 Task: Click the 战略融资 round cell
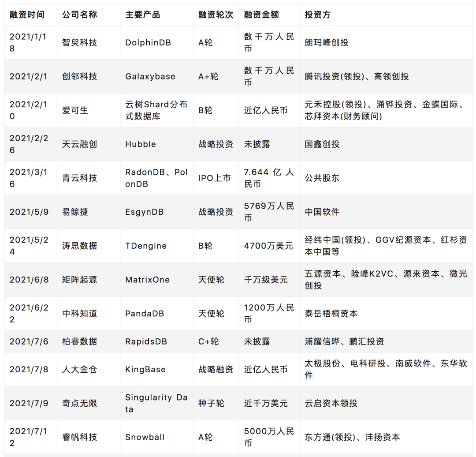click(216, 370)
